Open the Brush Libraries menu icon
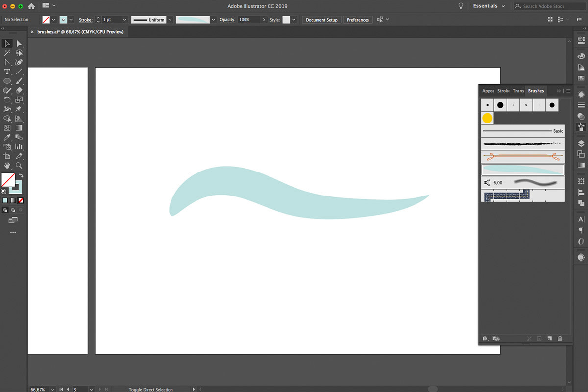The width and height of the screenshot is (588, 392). (486, 338)
